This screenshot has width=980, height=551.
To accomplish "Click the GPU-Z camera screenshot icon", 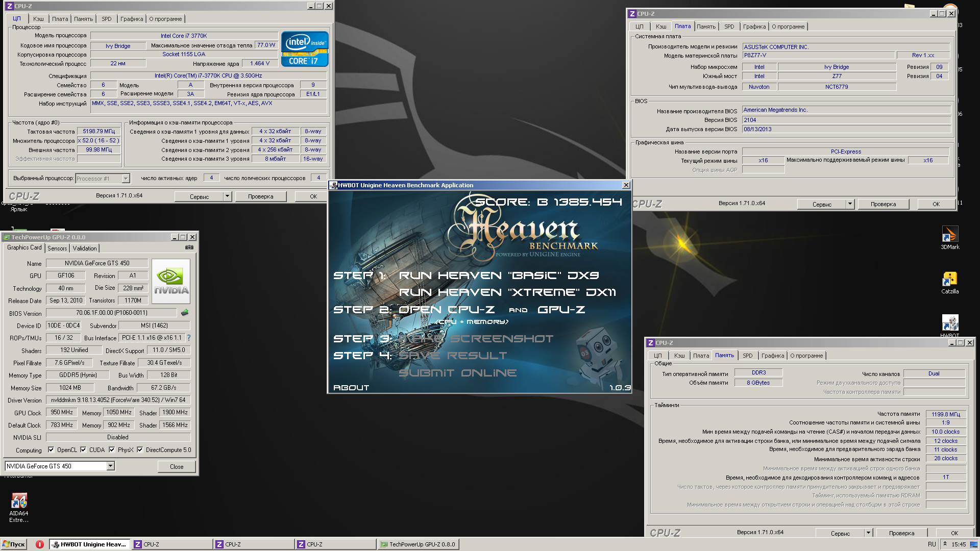I will (189, 247).
